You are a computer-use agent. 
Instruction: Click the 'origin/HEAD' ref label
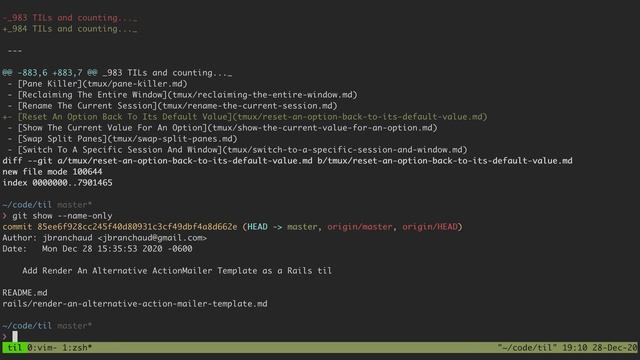tap(430, 227)
